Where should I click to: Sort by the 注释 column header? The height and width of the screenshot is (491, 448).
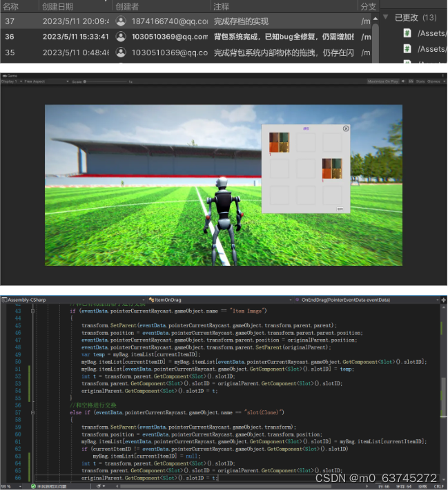click(x=221, y=6)
